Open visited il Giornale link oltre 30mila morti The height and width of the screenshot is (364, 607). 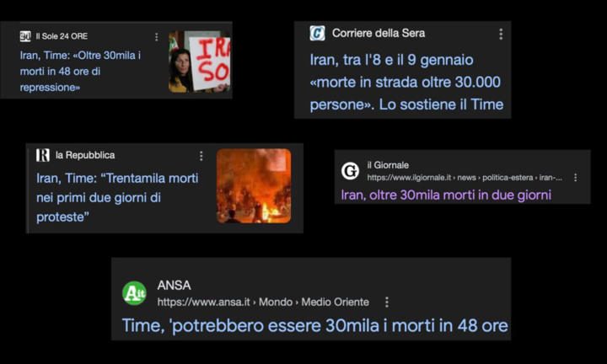click(x=446, y=195)
